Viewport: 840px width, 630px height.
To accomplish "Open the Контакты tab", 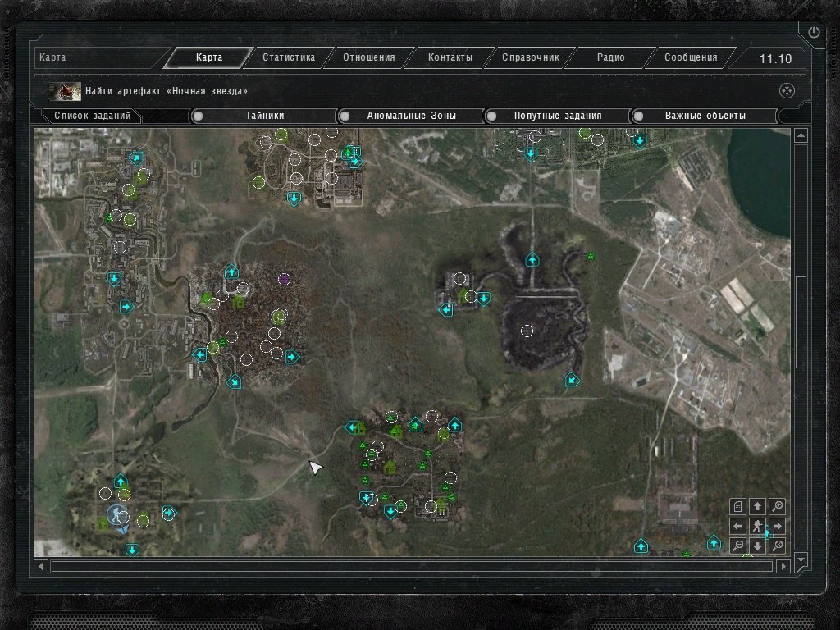I will [x=450, y=57].
